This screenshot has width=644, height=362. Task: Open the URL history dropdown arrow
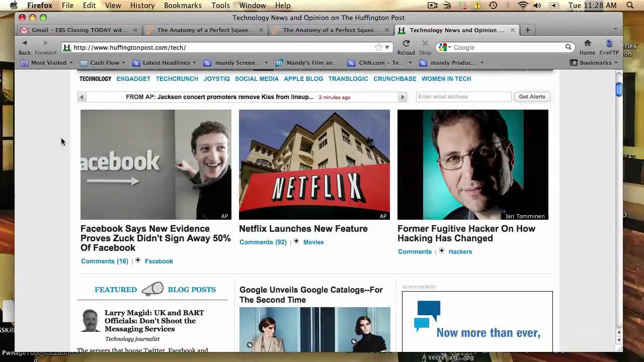pos(387,47)
